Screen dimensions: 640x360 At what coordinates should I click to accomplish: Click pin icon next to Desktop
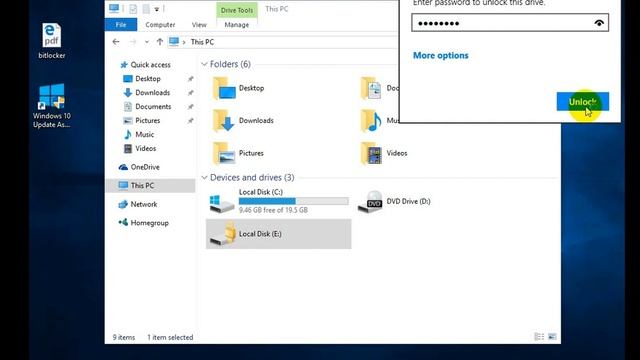[x=190, y=79]
